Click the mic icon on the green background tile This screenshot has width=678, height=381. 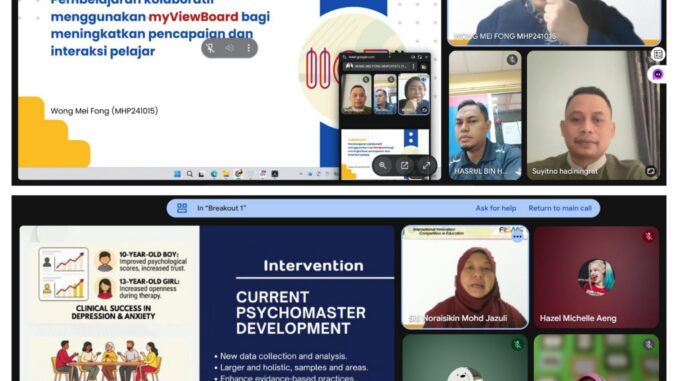648,344
